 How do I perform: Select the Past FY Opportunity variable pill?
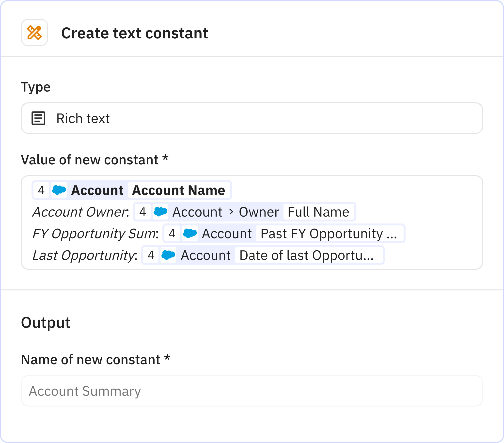pyautogui.click(x=284, y=234)
